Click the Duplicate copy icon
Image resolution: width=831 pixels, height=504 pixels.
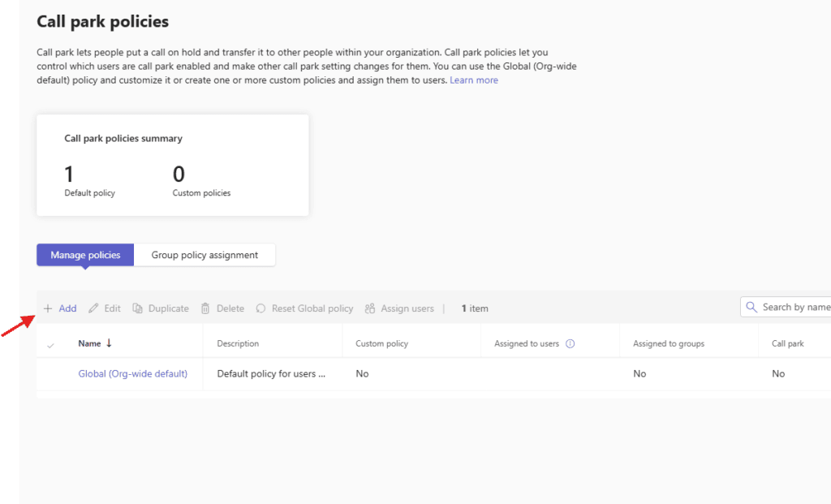click(137, 308)
